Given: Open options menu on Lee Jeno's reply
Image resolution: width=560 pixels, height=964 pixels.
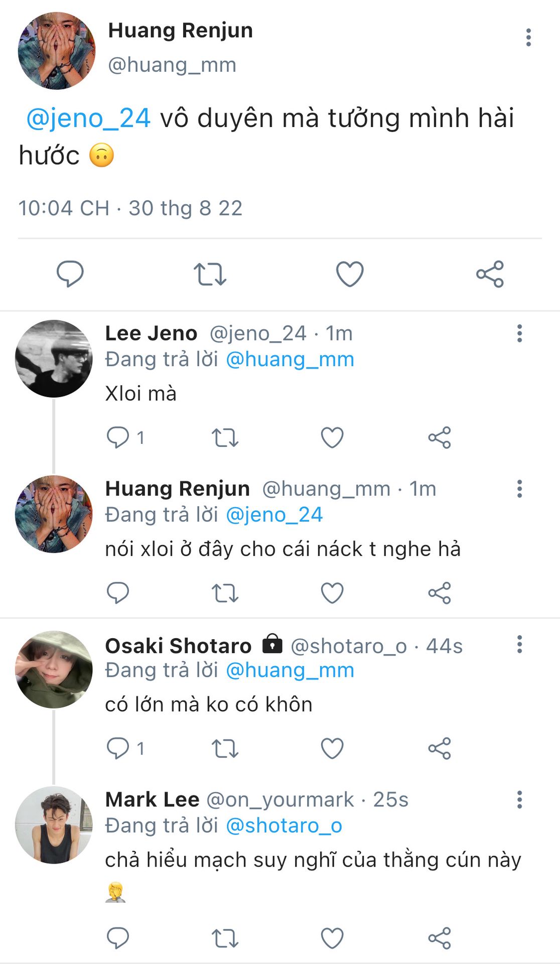Looking at the screenshot, I should pyautogui.click(x=519, y=333).
